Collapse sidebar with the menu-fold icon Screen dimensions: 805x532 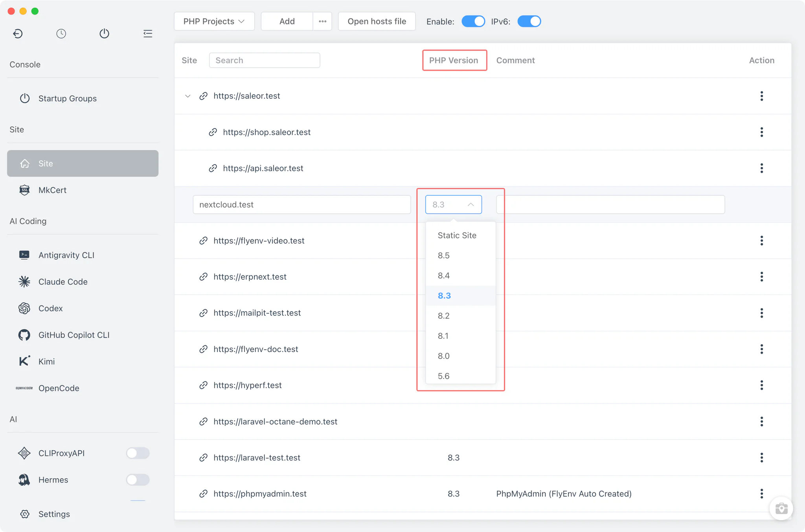[148, 34]
